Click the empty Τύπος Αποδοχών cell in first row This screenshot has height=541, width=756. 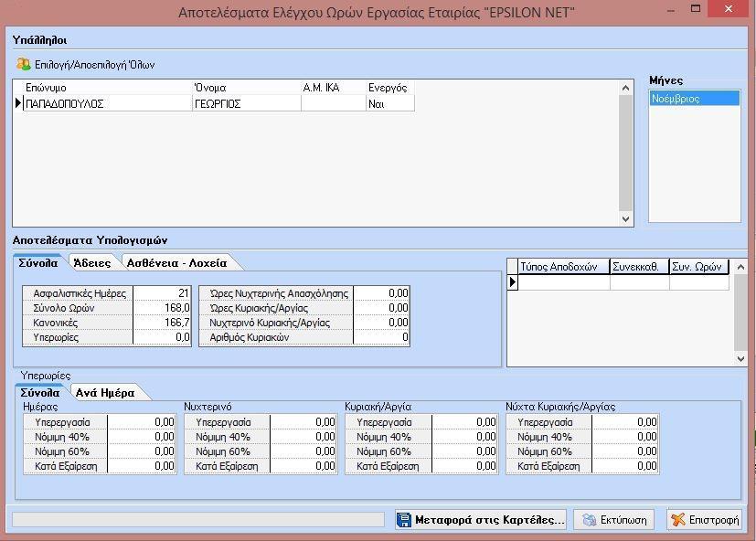(564, 282)
